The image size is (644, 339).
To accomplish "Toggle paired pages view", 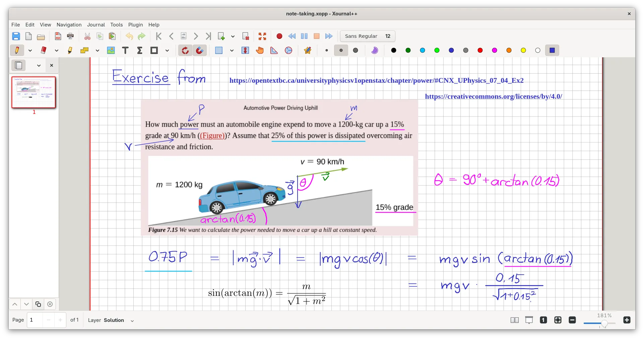I will (x=515, y=320).
